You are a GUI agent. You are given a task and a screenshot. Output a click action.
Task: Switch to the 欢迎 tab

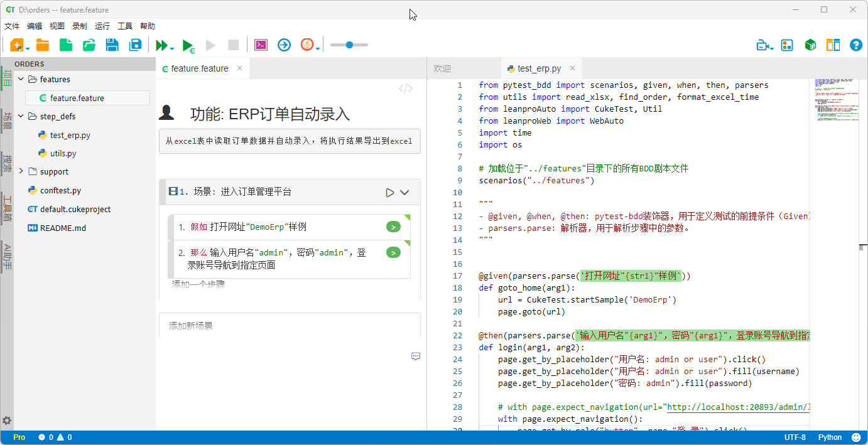[x=443, y=68]
